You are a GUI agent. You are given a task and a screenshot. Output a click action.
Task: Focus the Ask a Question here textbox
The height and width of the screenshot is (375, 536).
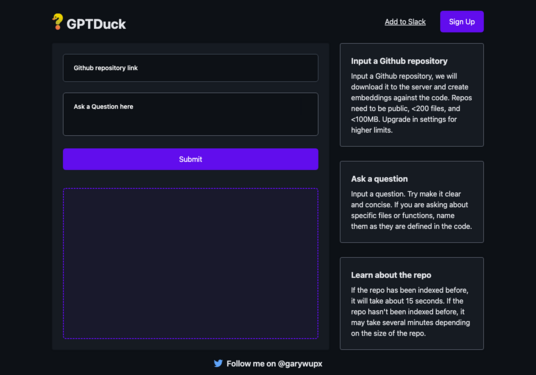(190, 114)
